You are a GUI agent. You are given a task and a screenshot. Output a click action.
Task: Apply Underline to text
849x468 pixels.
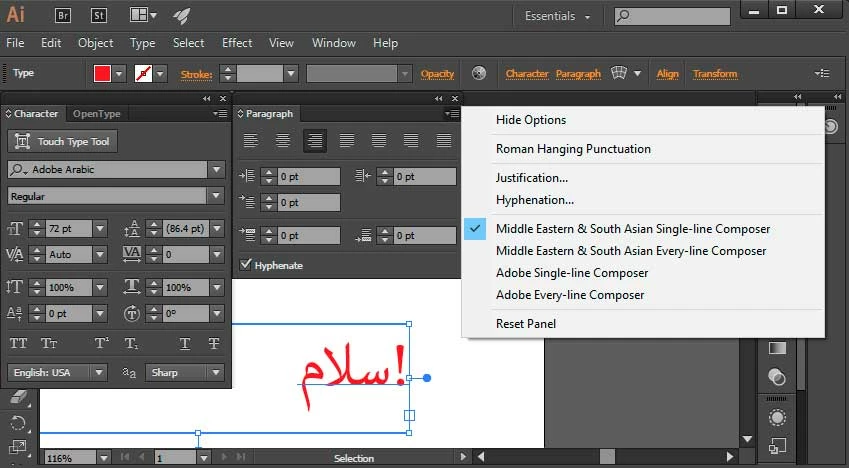[185, 343]
